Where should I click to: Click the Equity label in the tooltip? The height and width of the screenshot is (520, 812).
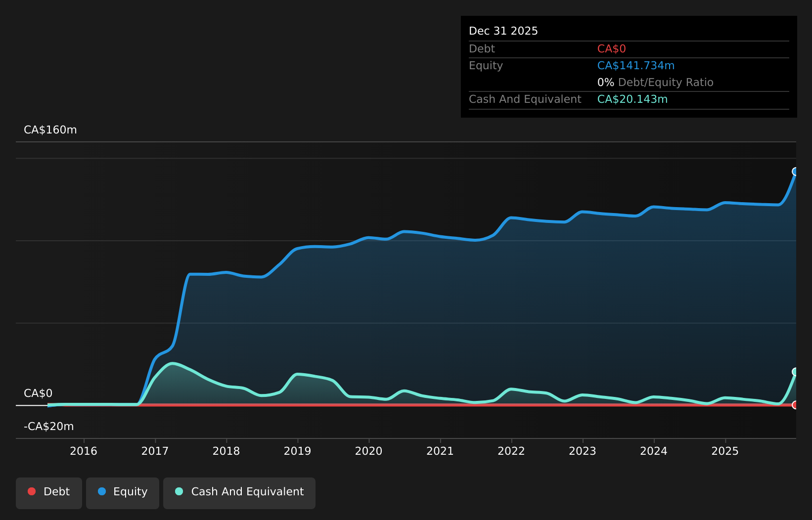pos(486,66)
